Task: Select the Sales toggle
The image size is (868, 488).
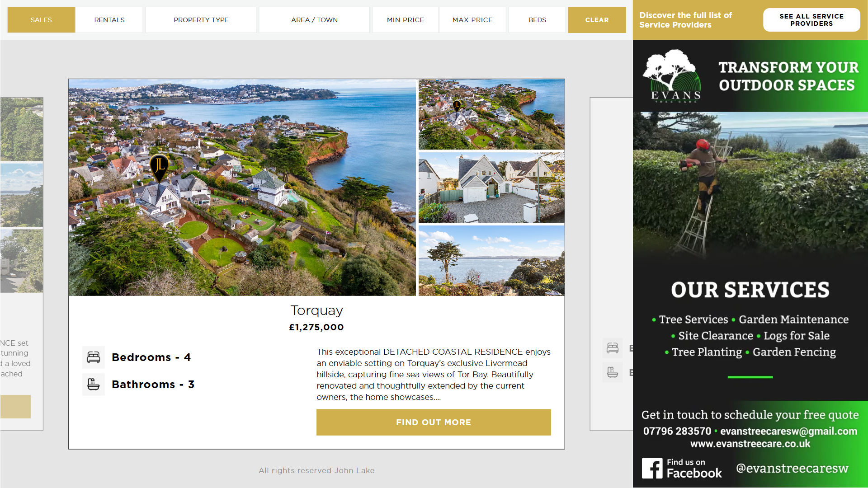Action: [41, 20]
